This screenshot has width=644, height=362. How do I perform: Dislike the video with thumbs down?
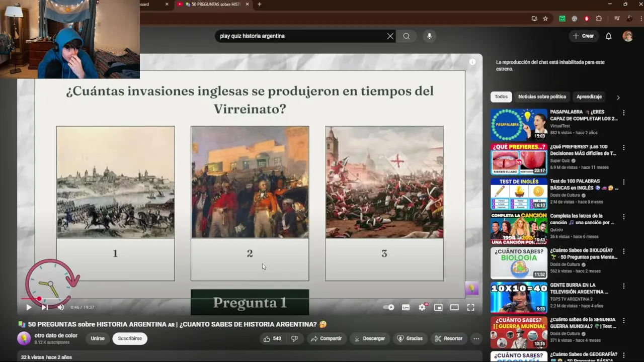coord(295,339)
